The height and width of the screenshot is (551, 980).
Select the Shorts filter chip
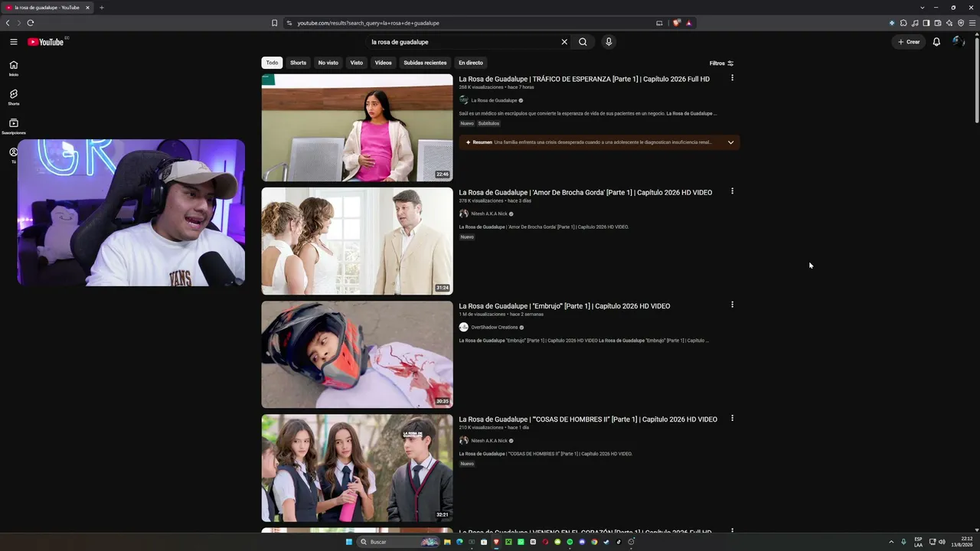298,63
